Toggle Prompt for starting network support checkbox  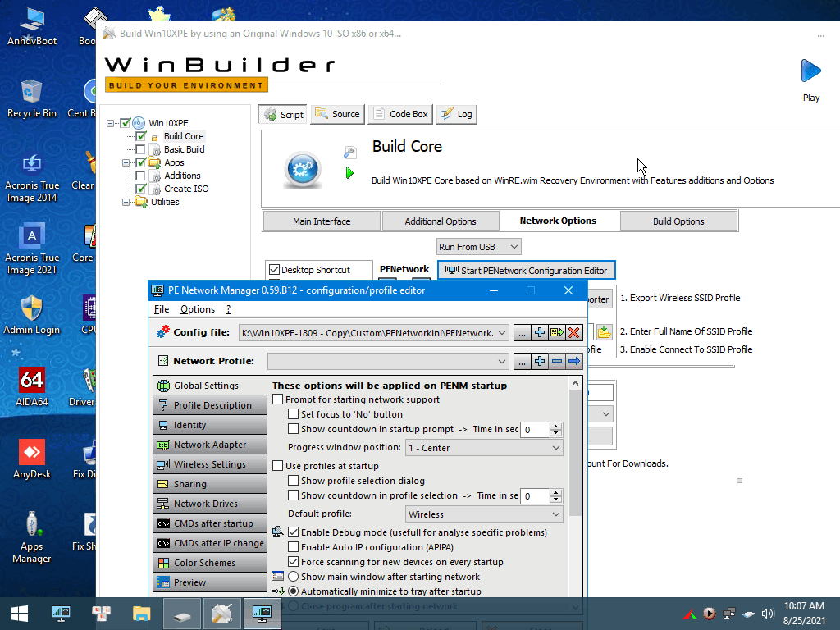tap(277, 399)
